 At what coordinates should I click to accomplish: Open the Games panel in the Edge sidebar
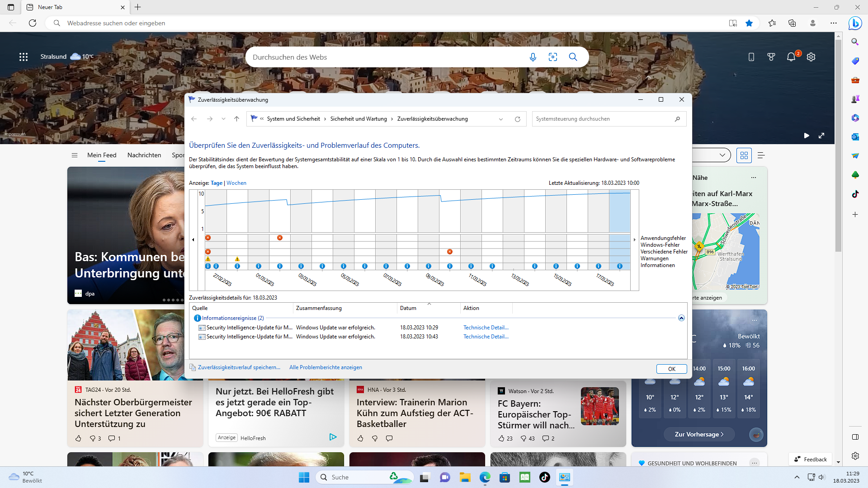[x=855, y=99]
